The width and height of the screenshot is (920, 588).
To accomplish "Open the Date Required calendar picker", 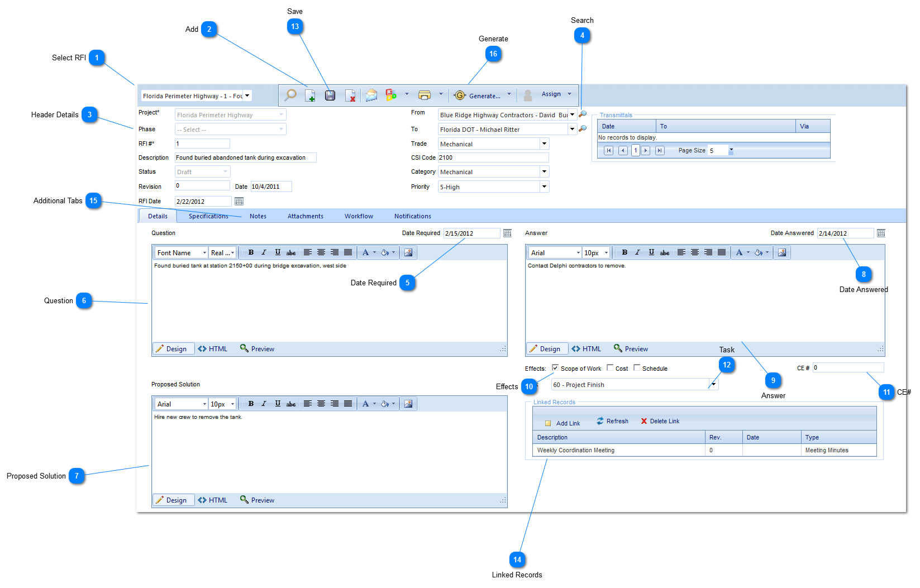I will tap(507, 233).
